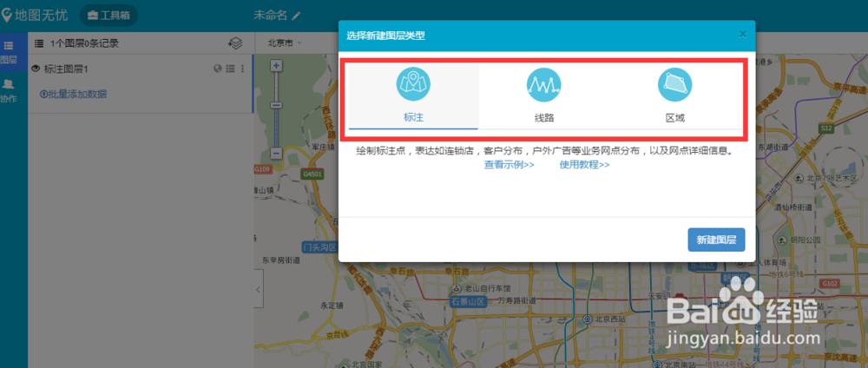Open the three-dot menu of 标注图层1
Viewport: 868px width, 368px height.
pyautogui.click(x=242, y=69)
